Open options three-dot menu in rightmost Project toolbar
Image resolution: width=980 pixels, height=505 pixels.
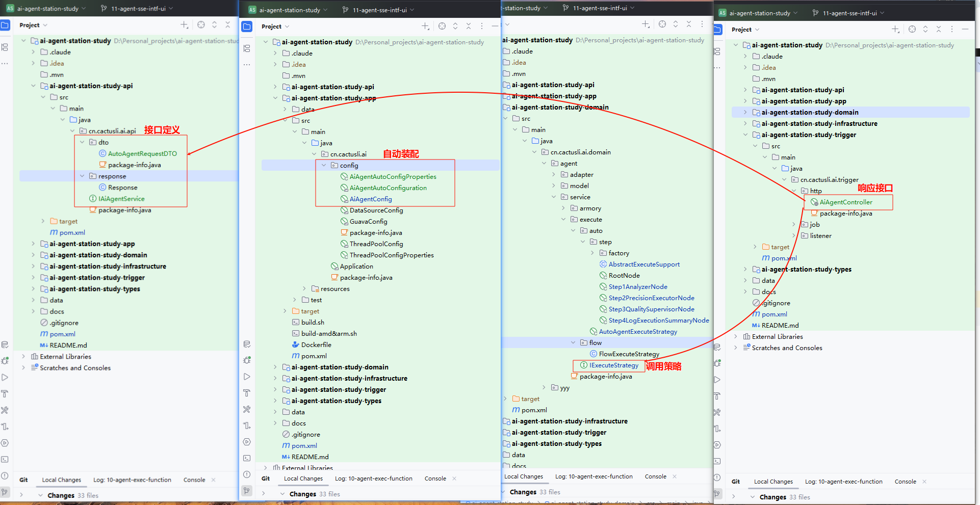[x=951, y=30]
